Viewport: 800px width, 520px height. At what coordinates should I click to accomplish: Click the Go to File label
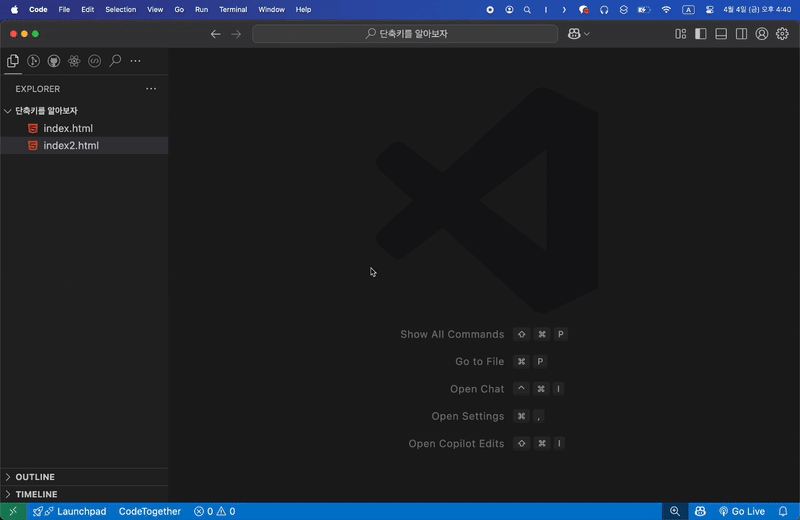click(x=480, y=361)
